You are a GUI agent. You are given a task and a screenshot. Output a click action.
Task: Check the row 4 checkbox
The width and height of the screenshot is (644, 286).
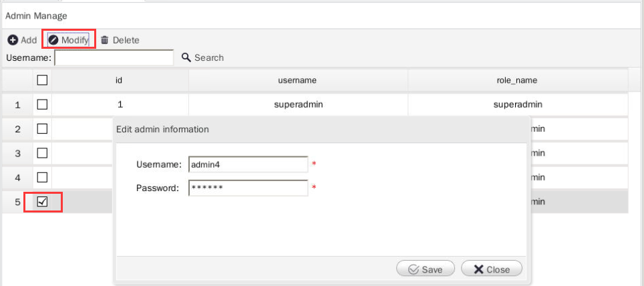[42, 177]
